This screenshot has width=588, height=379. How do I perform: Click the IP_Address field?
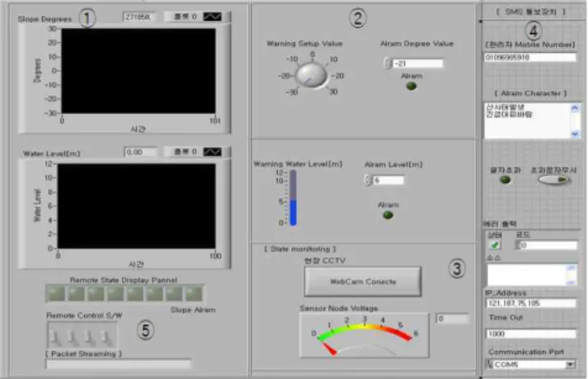click(x=530, y=303)
